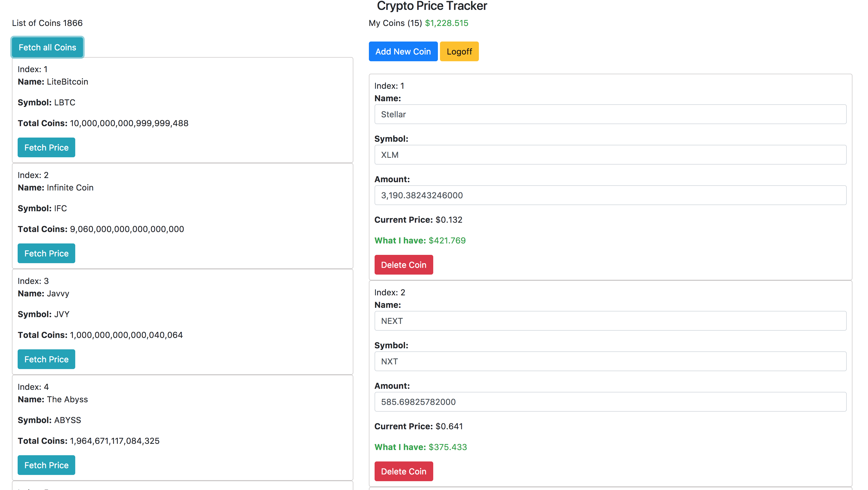Edit the Stellar amount 3,190.38243246000 field
This screenshot has width=868, height=490.
tap(610, 195)
